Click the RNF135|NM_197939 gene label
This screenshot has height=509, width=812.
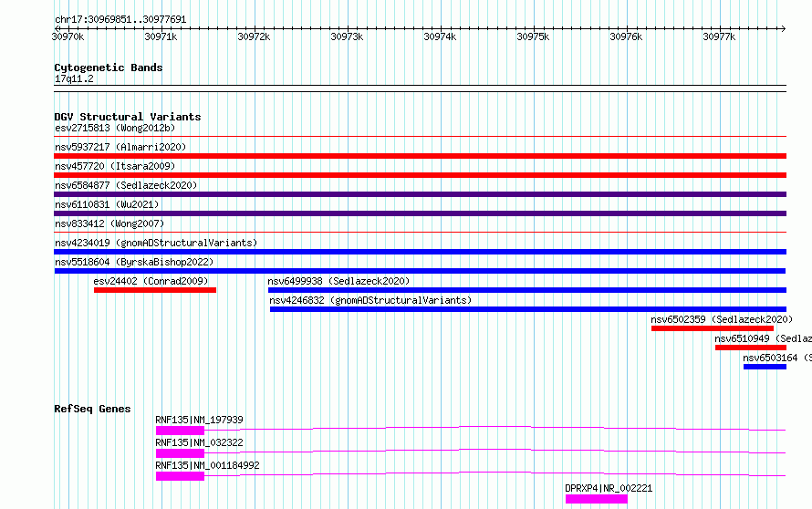(199, 420)
